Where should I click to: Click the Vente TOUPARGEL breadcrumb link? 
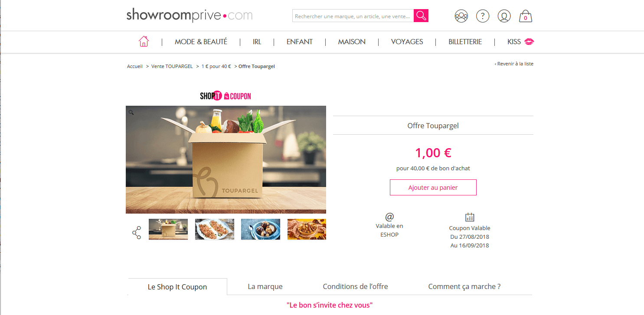coord(172,66)
